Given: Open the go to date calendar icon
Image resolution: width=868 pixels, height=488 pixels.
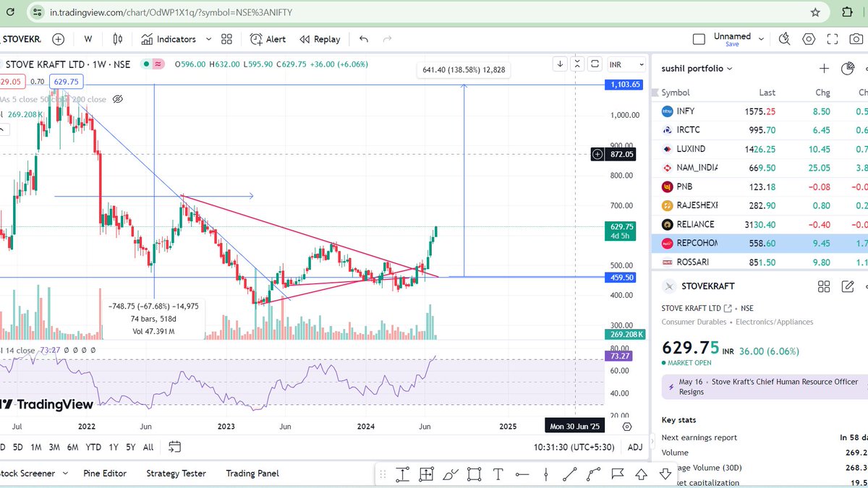Looking at the screenshot, I should [175, 447].
